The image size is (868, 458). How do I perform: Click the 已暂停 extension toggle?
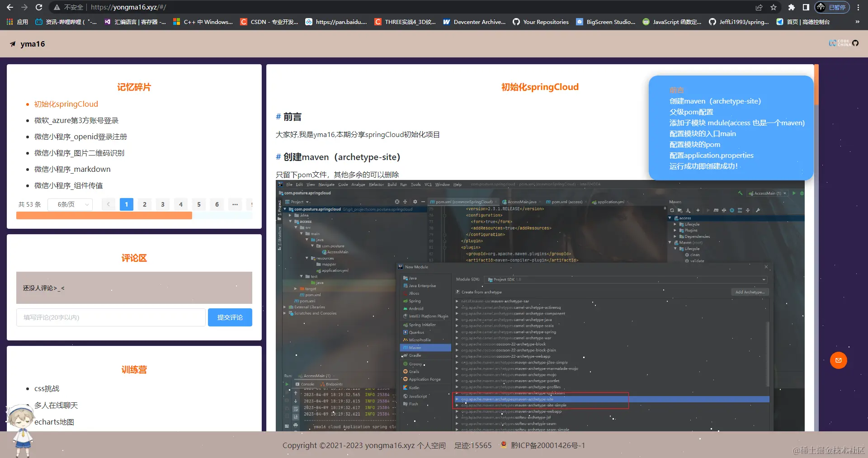point(832,7)
